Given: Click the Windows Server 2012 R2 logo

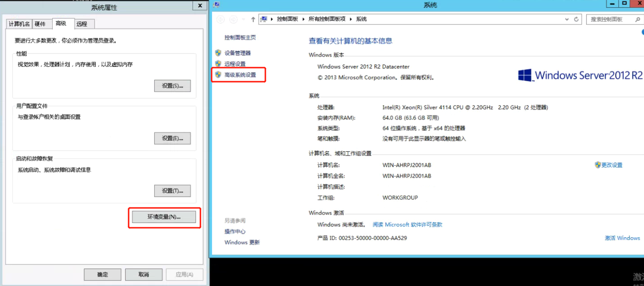Looking at the screenshot, I should 580,75.
